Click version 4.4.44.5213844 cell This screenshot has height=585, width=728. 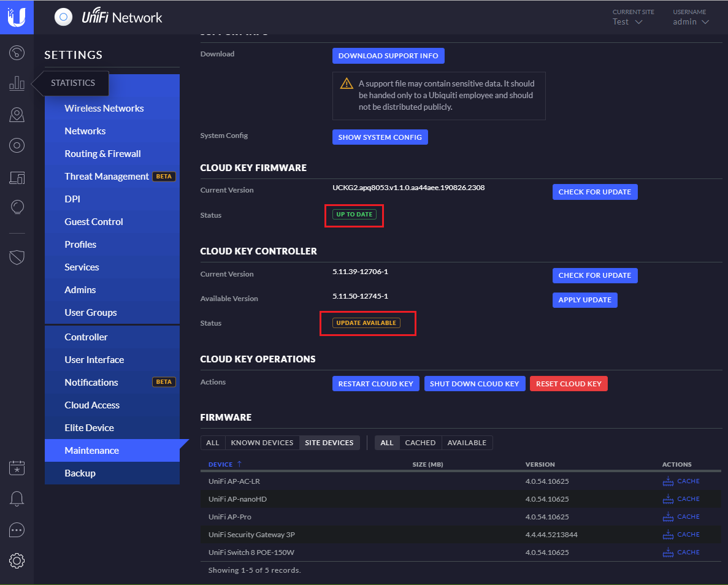point(551,535)
